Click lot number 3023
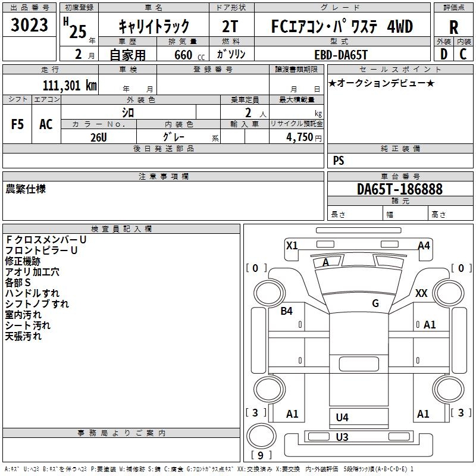476x476 pixels. (x=29, y=25)
